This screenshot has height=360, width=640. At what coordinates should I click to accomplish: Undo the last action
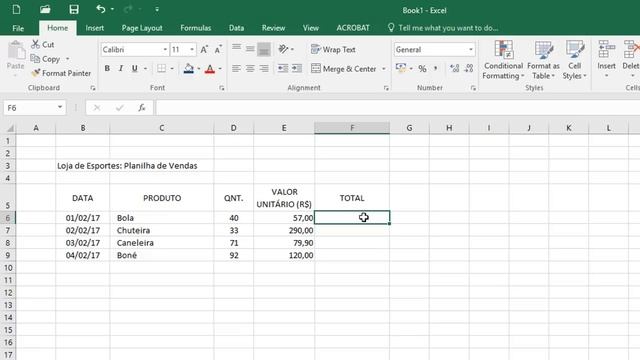click(101, 9)
